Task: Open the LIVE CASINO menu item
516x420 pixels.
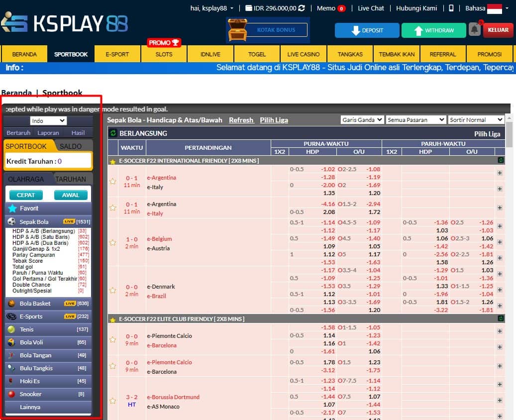Action: pyautogui.click(x=304, y=54)
